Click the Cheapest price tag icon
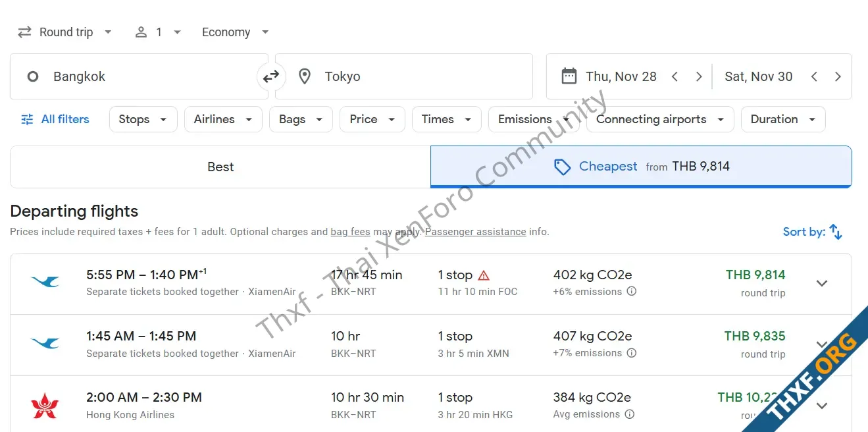 [x=562, y=167]
